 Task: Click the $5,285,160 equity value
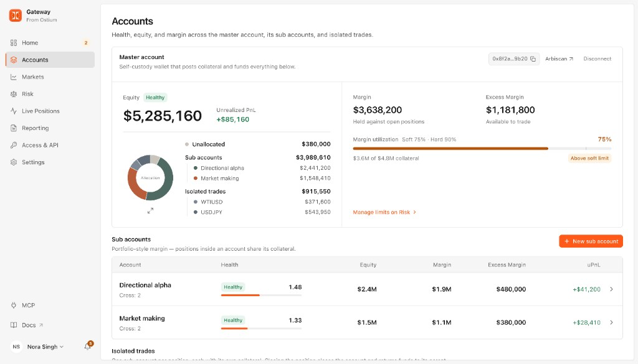[x=163, y=116]
